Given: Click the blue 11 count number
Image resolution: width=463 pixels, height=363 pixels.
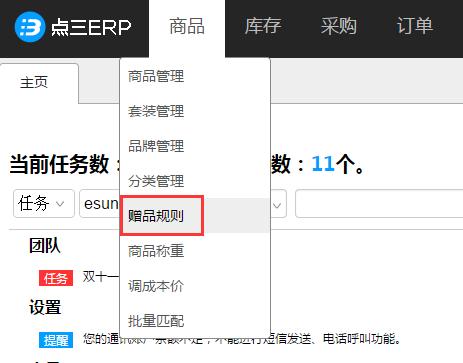Looking at the screenshot, I should pyautogui.click(x=323, y=164).
